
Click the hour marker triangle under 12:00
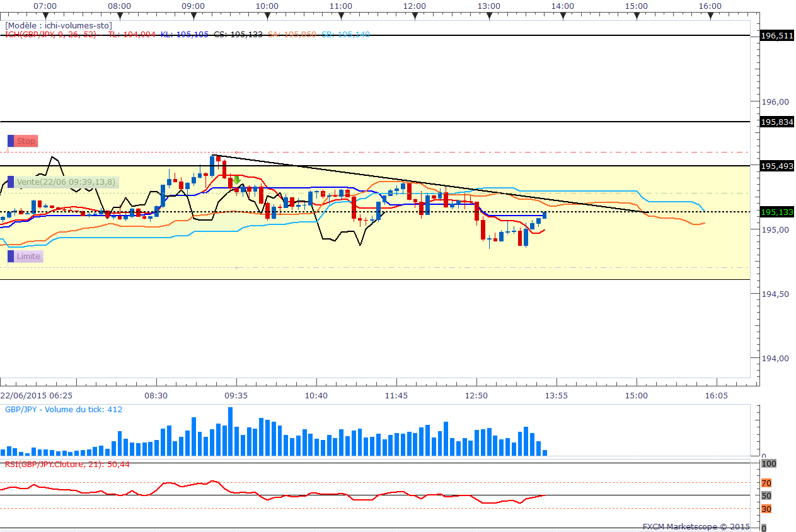415,16
